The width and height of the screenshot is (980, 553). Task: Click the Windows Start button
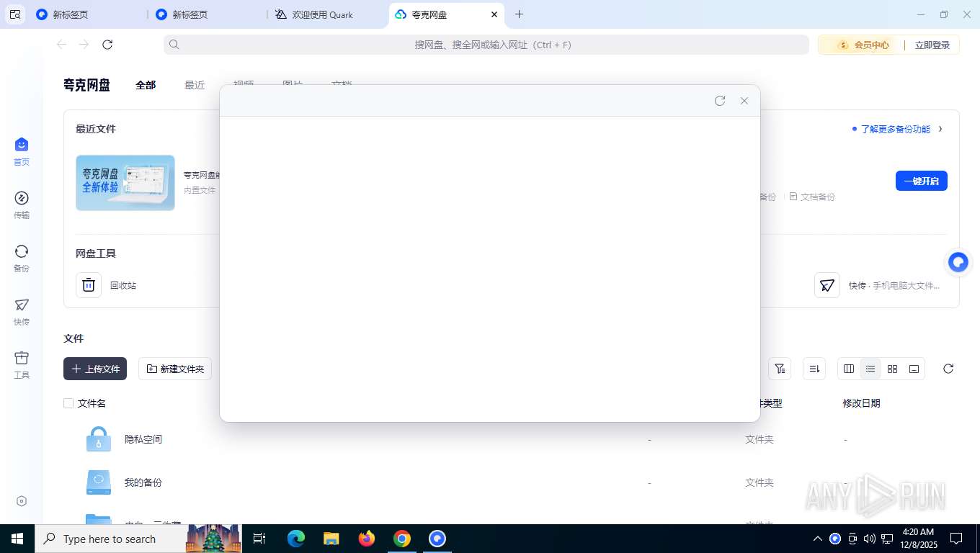(x=17, y=539)
